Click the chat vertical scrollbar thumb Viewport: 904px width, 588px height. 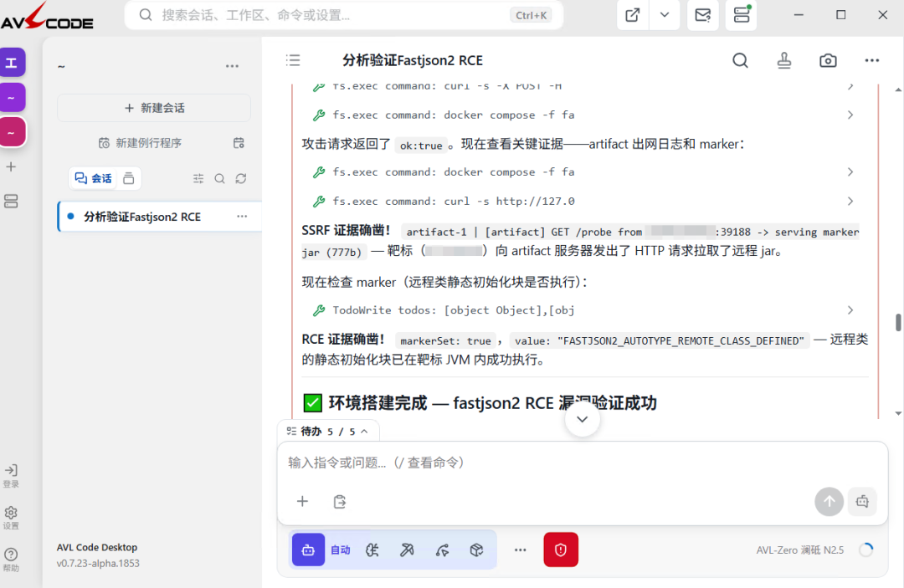click(x=897, y=322)
